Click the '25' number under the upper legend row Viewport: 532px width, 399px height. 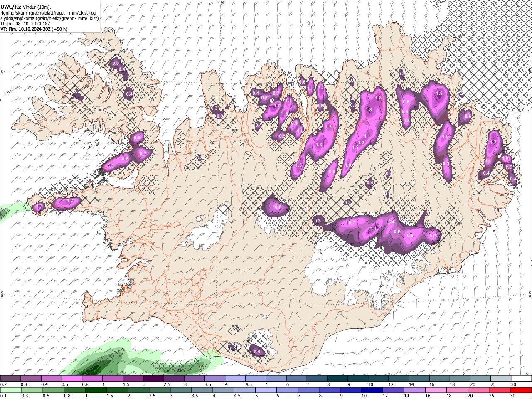tap(493, 385)
